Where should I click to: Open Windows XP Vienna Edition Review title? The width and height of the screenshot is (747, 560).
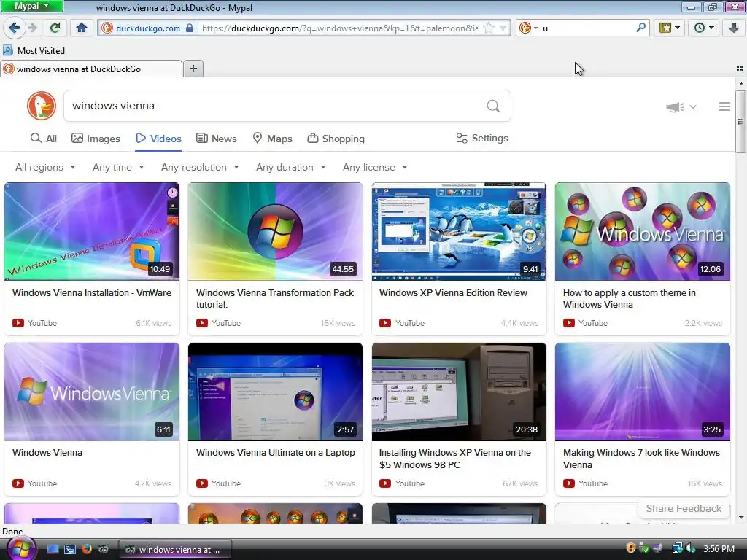453,293
